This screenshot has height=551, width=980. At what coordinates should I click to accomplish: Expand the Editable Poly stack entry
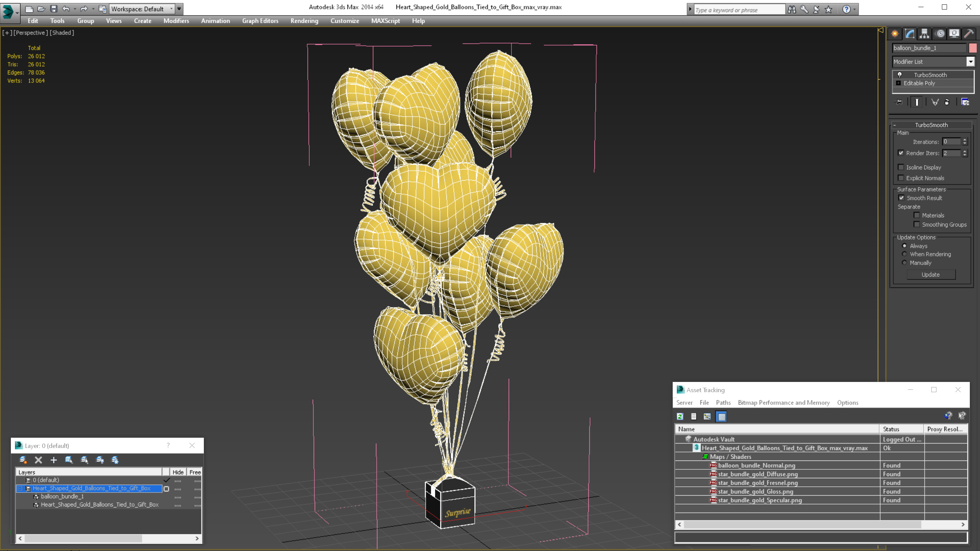coord(899,83)
